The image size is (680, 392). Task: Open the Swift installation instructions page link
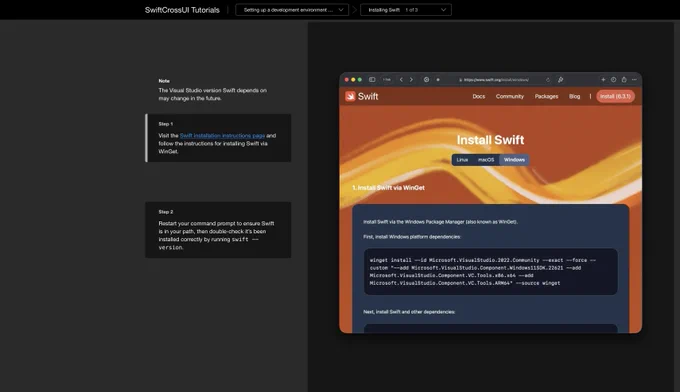click(x=222, y=136)
